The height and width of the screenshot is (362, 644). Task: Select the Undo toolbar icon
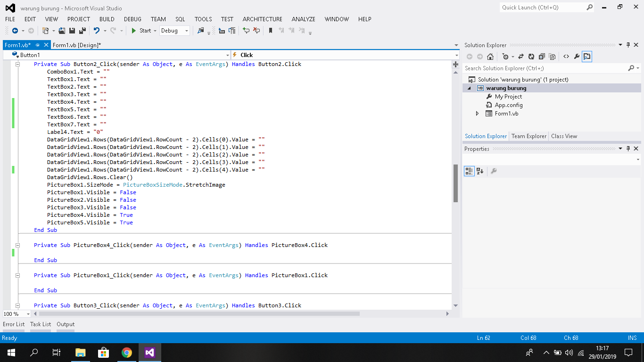[97, 30]
